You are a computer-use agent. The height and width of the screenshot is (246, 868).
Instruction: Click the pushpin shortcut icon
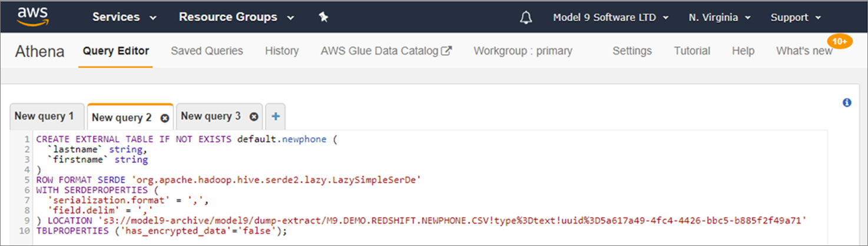click(x=323, y=17)
